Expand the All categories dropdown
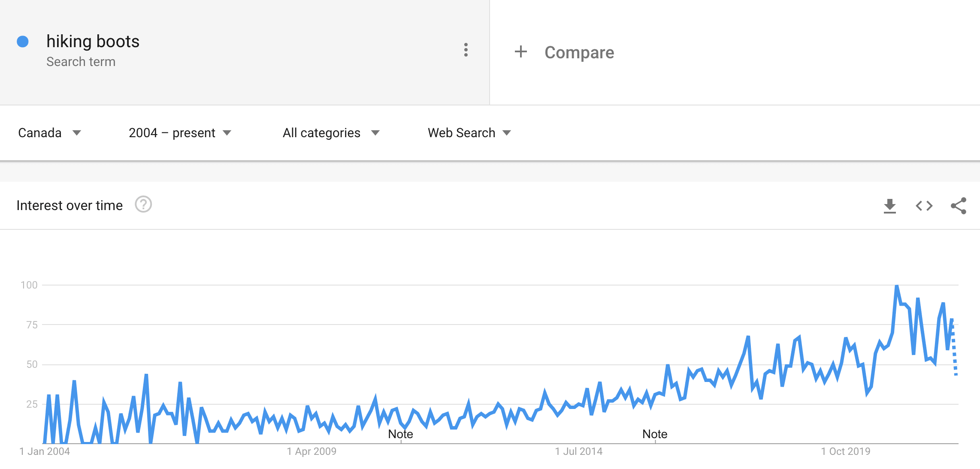980x469 pixels. (x=331, y=133)
